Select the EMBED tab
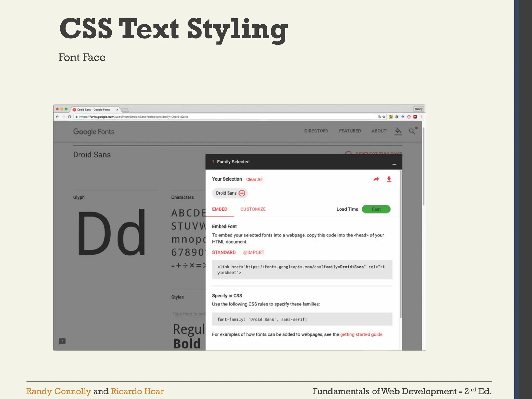 click(x=220, y=209)
